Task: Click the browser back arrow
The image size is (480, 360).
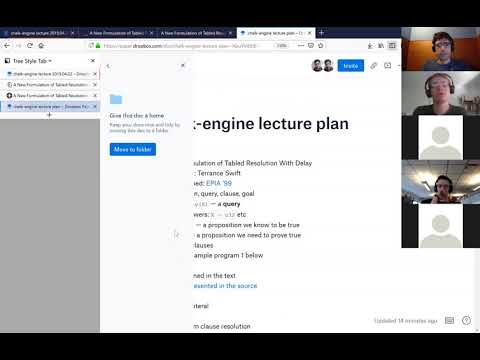Action: coord(7,46)
